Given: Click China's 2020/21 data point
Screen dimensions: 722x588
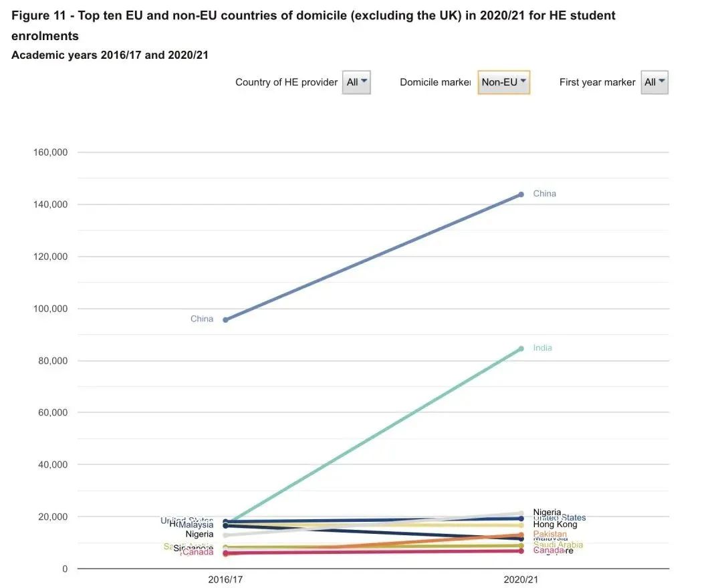Looking at the screenshot, I should (521, 194).
